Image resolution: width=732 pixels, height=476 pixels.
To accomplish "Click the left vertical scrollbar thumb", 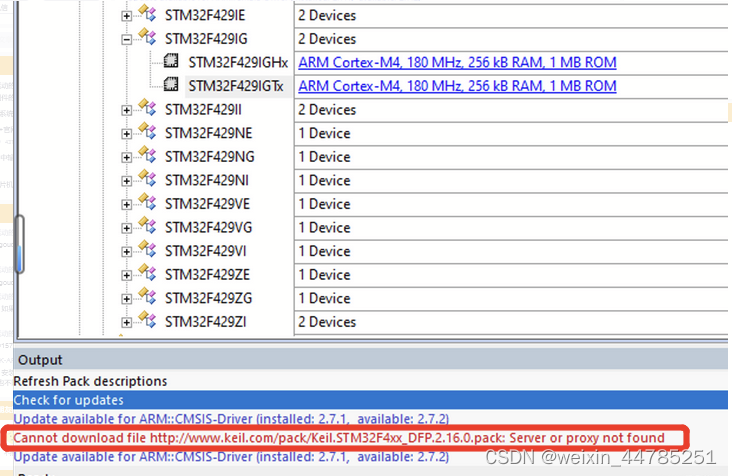I will point(20,244).
